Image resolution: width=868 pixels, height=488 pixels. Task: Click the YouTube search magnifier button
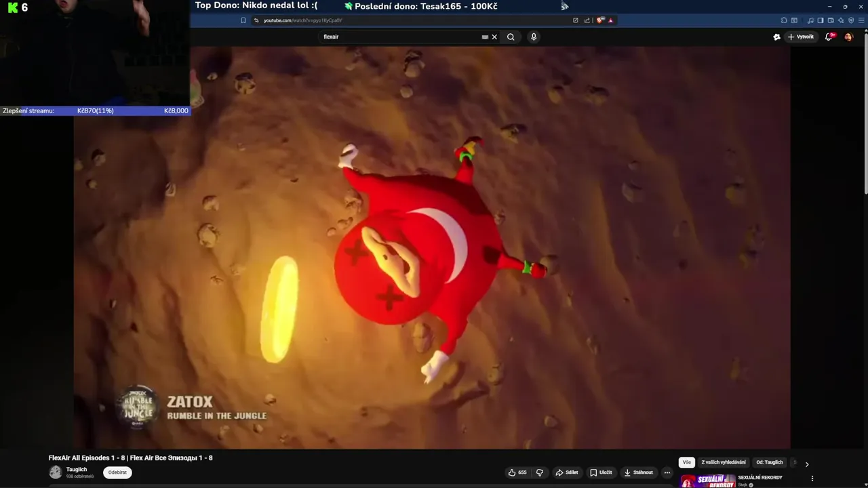pyautogui.click(x=511, y=37)
